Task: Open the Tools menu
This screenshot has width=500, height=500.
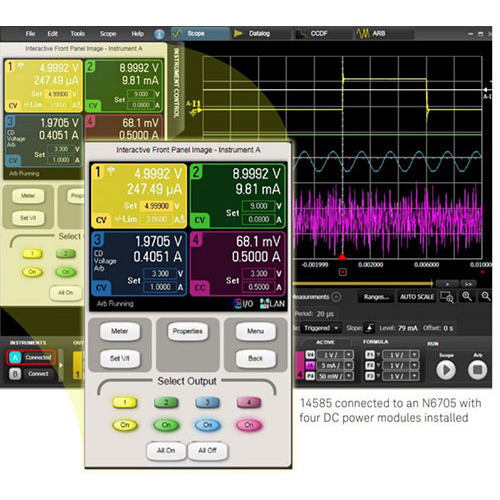Action: click(x=77, y=34)
